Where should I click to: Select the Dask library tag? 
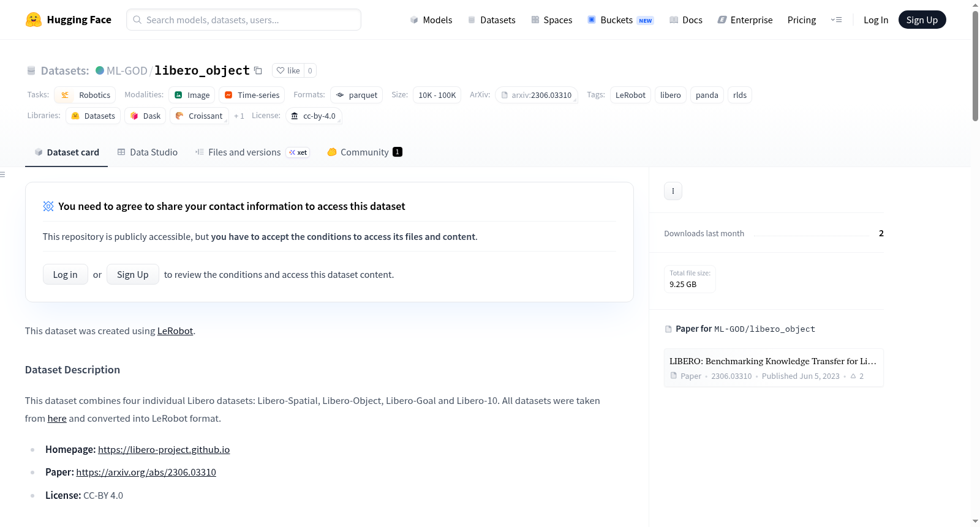(x=145, y=116)
